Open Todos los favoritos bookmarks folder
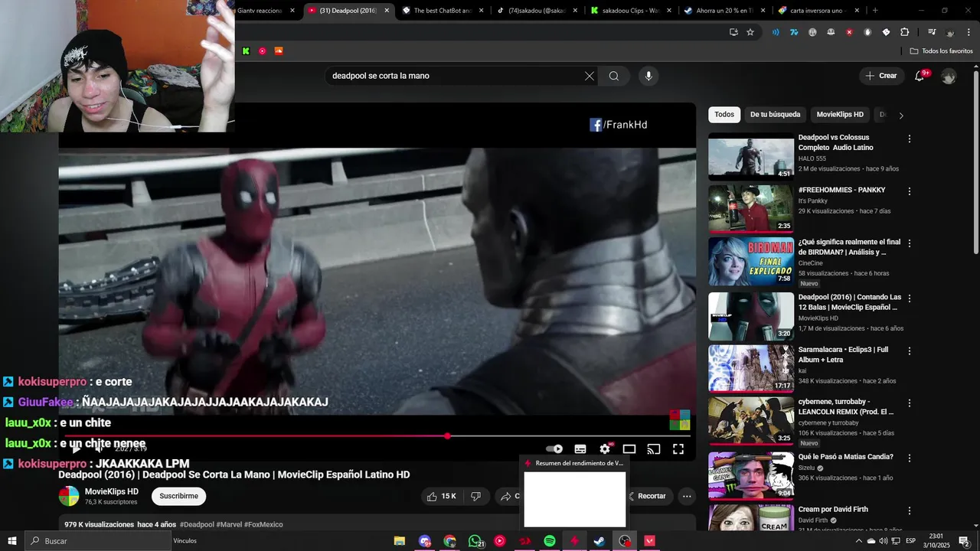This screenshot has height=551, width=980. click(x=942, y=51)
